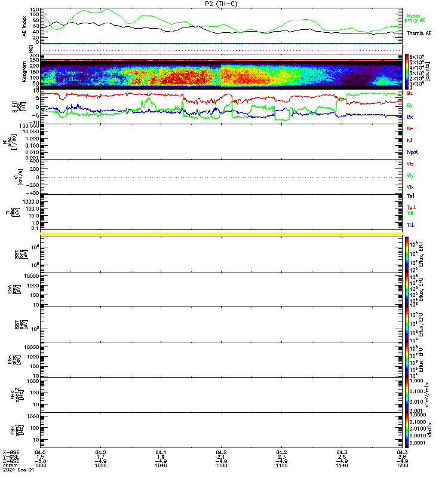The image size is (448, 478).
Task: Click the blue Bx legend label
Action: tap(410, 117)
